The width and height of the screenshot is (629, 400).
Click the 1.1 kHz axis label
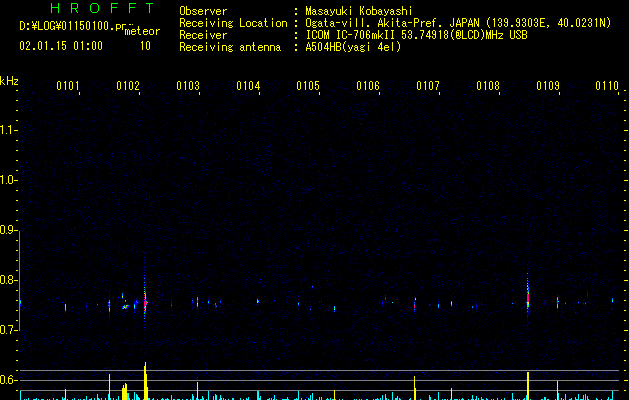[x=7, y=130]
